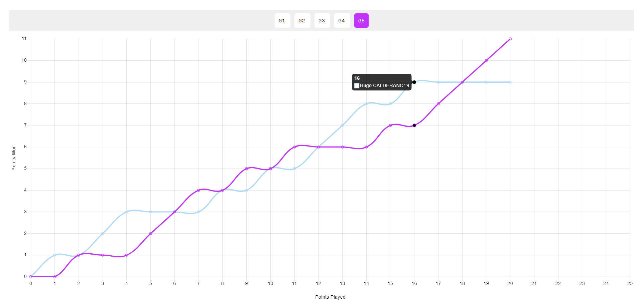Show the G4 game chart

(x=342, y=21)
